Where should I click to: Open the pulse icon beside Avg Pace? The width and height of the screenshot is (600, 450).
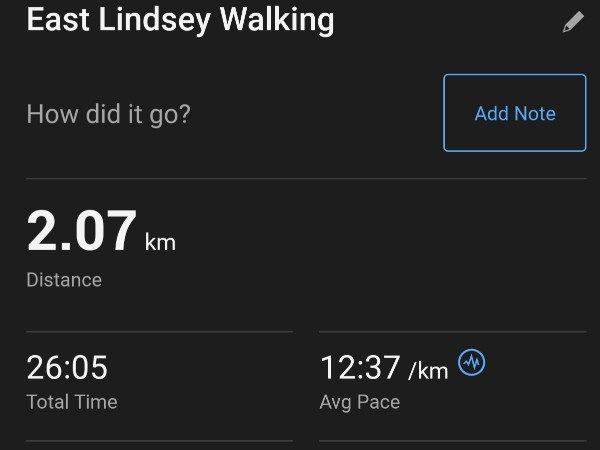point(471,362)
